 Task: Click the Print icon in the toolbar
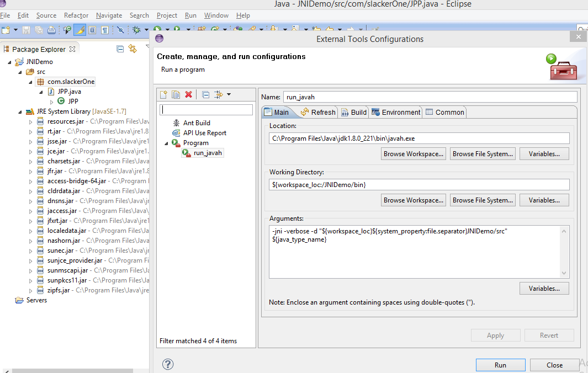52,30
